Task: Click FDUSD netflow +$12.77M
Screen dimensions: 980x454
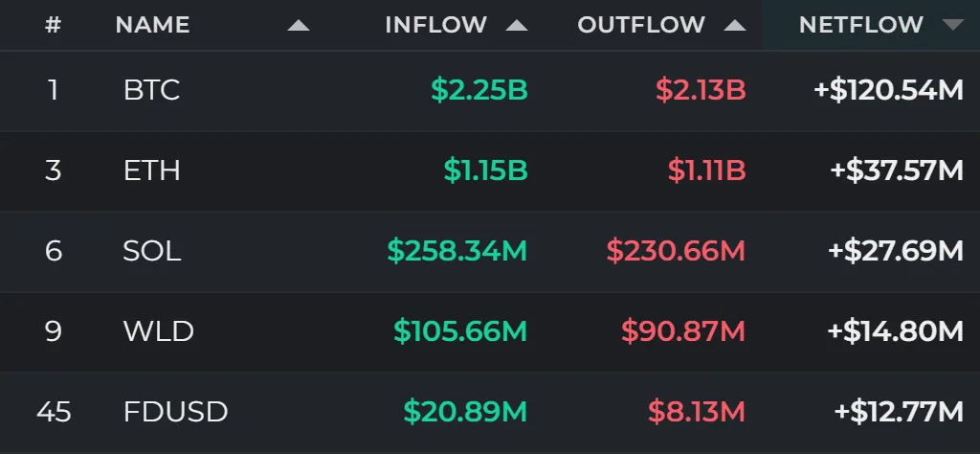Action: pos(899,412)
